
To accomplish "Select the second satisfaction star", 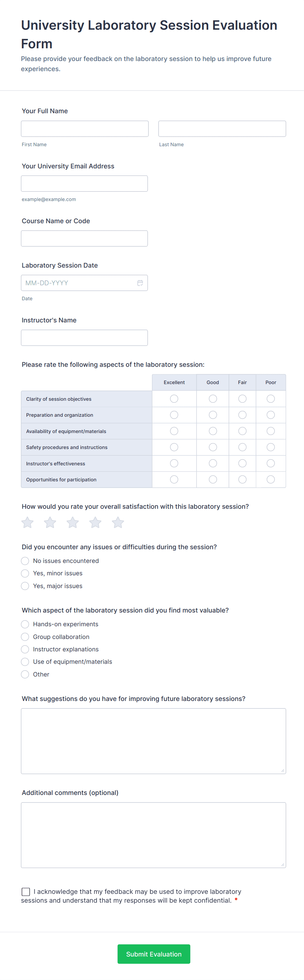I will click(50, 522).
